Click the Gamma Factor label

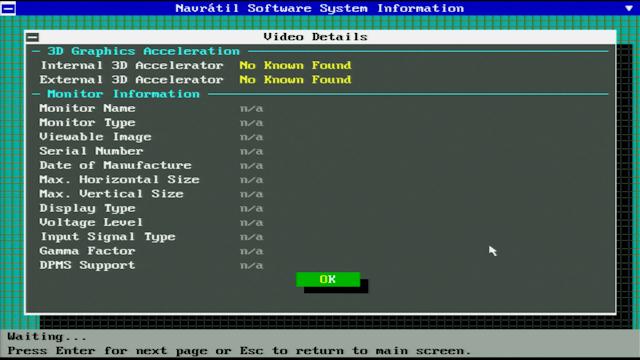[x=87, y=251]
